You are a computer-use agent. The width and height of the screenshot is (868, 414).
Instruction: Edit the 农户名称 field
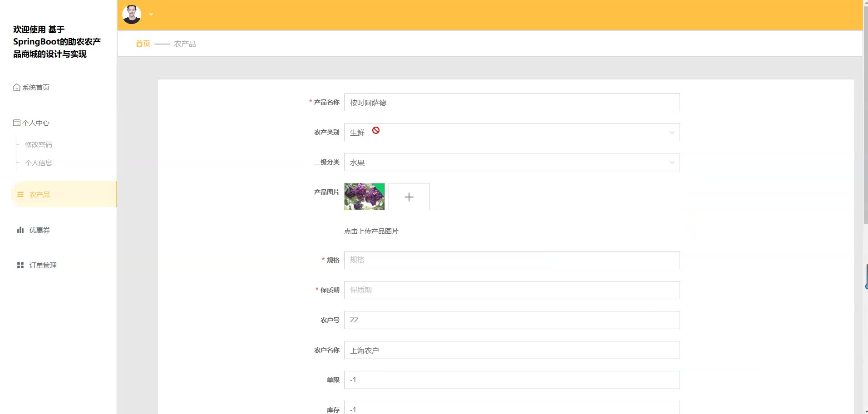[512, 350]
